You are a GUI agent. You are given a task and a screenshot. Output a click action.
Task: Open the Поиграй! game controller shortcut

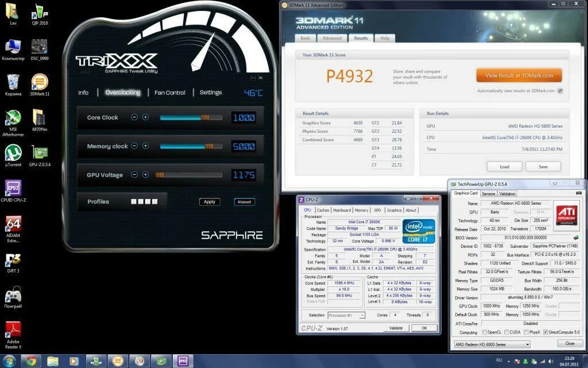point(13,297)
